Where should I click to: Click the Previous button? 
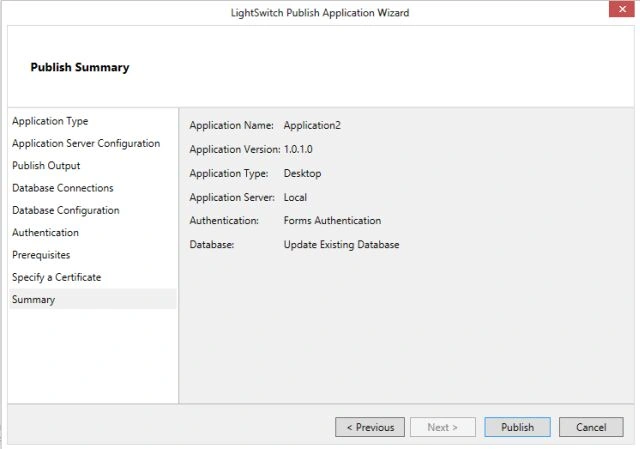click(x=370, y=427)
